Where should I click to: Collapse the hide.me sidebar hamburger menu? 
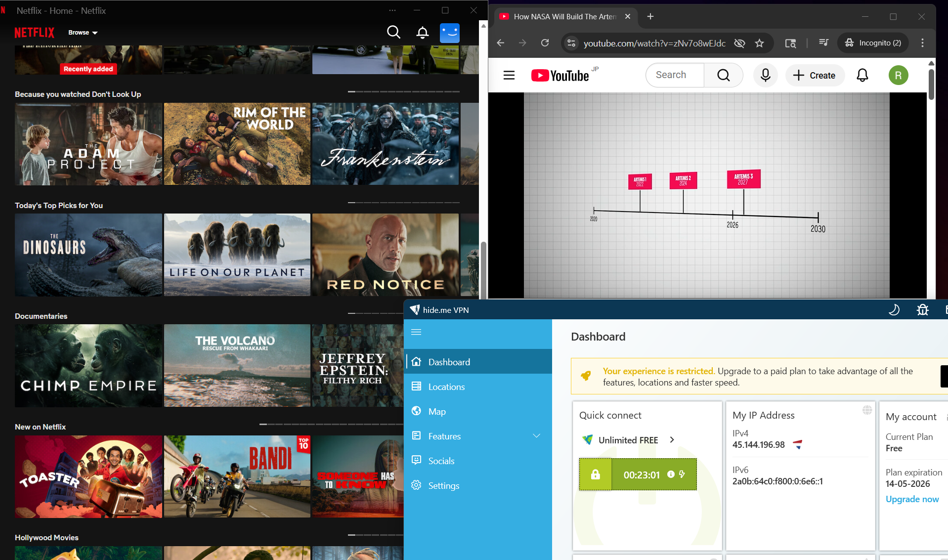tap(416, 332)
